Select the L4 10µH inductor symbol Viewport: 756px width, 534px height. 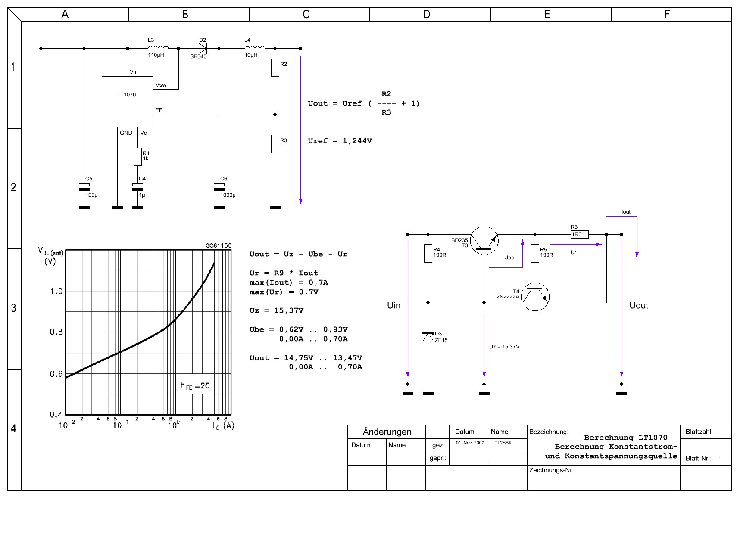(x=254, y=48)
